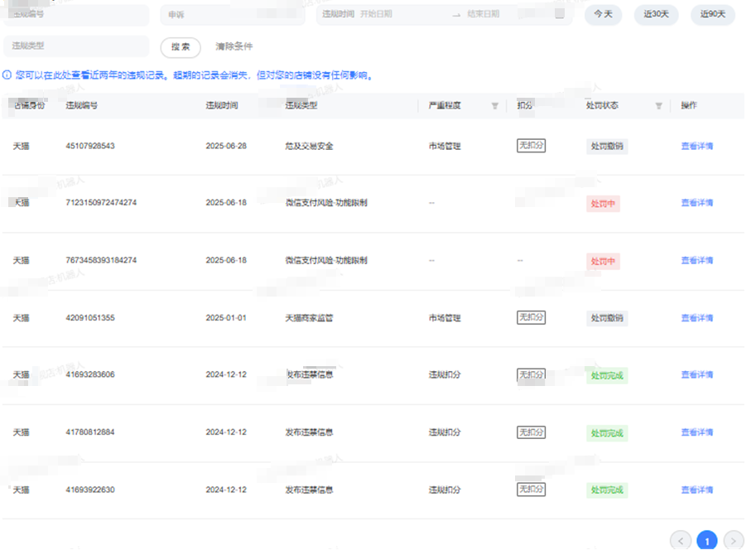The height and width of the screenshot is (555, 756).
Task: Type in the 违规编号 input field
Action: (x=76, y=15)
